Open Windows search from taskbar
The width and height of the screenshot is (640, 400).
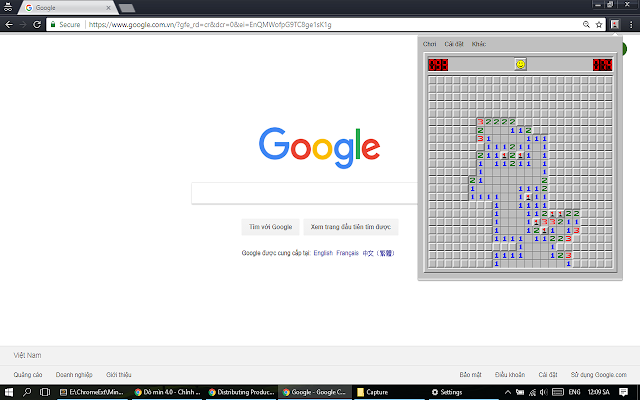click(27, 392)
